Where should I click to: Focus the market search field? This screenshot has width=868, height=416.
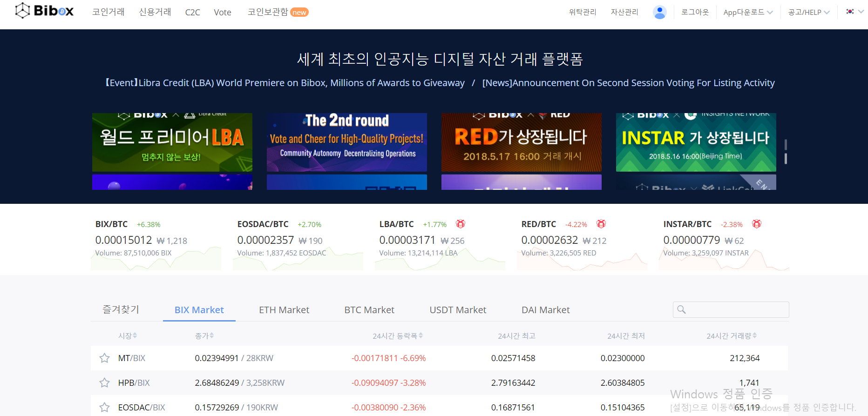[x=731, y=309]
